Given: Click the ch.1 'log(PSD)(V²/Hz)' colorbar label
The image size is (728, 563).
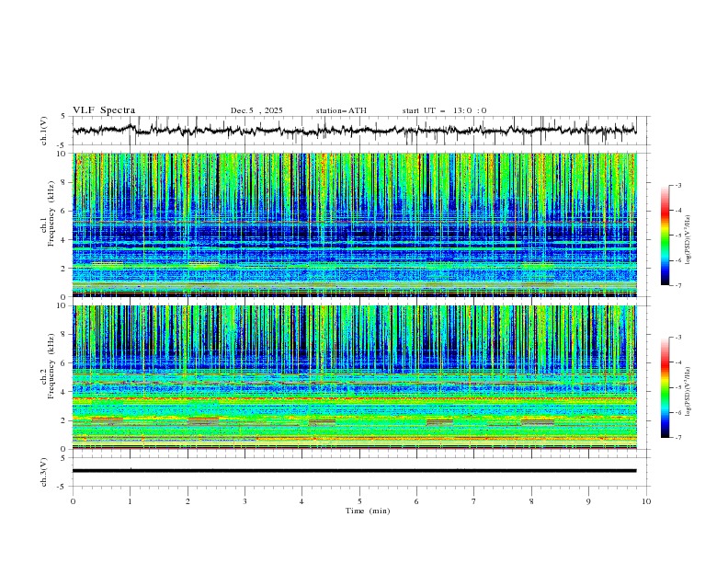Looking at the screenshot, I should tap(688, 240).
